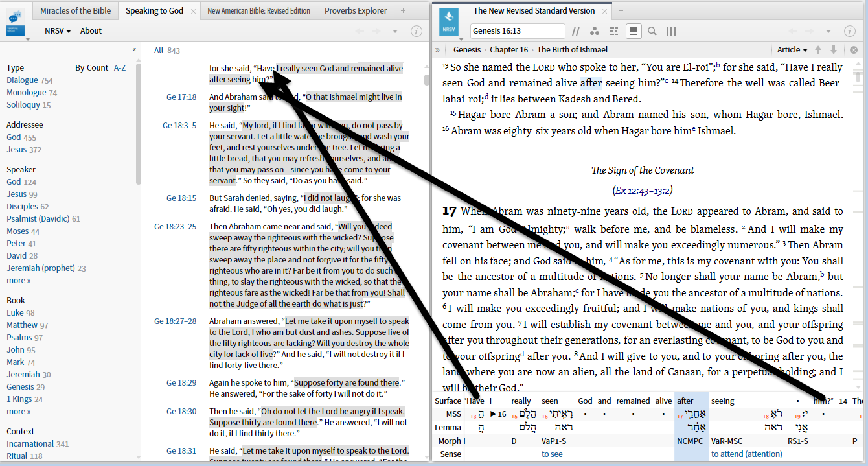Go forward in NRSV panel history
The width and height of the screenshot is (868, 466).
[810, 31]
